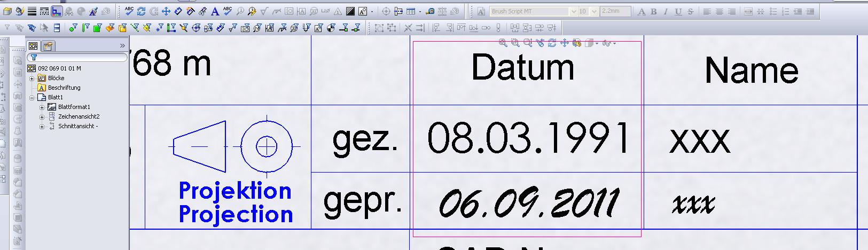Click the balloon annotation icon
Screen dimensions: 868x250
coord(240,11)
